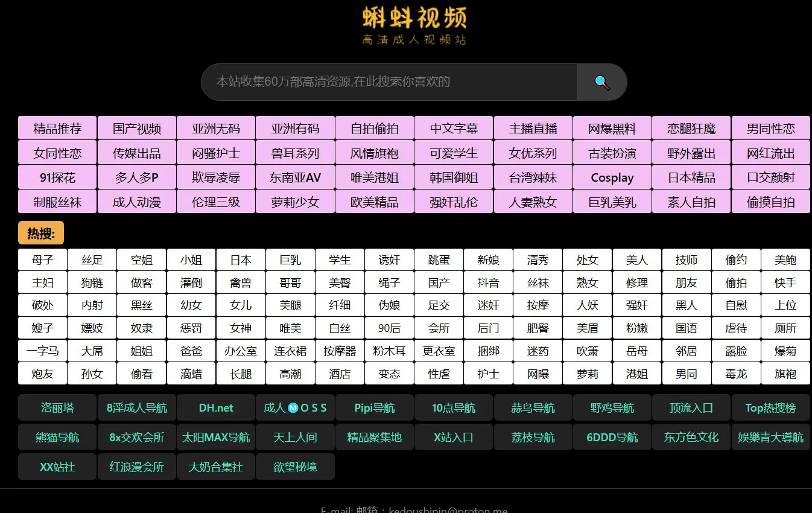Screen dimensions: 812x513
Task: Click the contact email address in footer
Action: [448, 509]
